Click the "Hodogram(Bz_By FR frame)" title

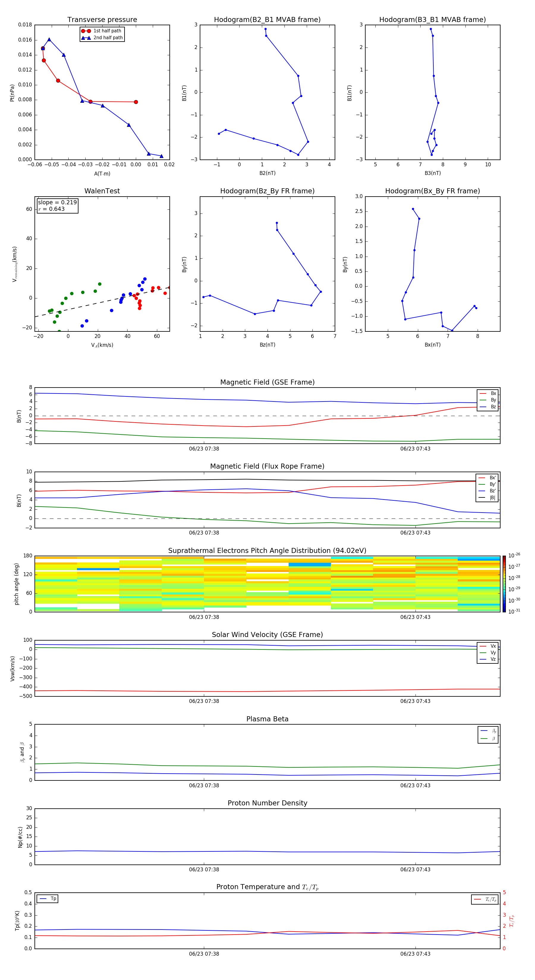(x=267, y=191)
